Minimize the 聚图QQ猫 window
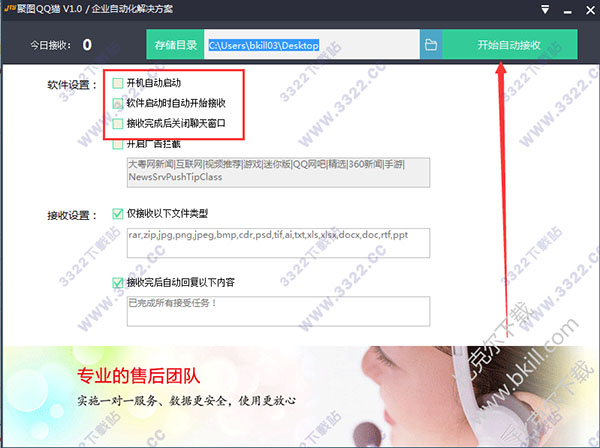600x448 pixels. tap(568, 11)
